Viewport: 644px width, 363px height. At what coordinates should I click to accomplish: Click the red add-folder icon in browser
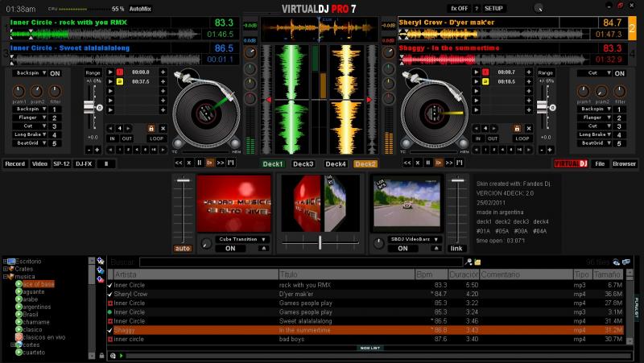point(100,279)
